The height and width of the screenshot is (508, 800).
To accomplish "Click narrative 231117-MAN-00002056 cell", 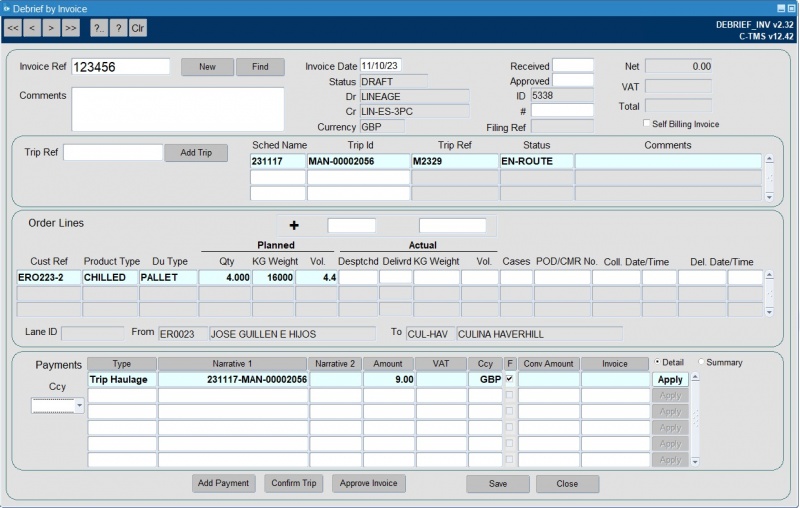I will pos(233,379).
